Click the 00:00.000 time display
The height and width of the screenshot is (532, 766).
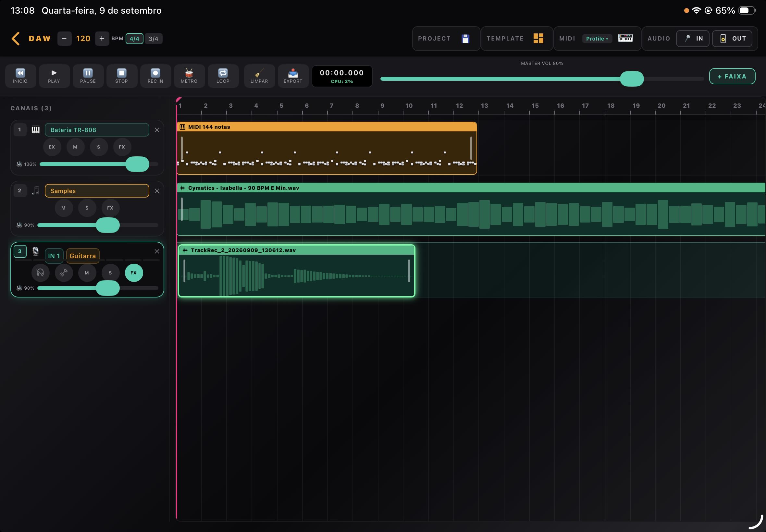pos(342,73)
